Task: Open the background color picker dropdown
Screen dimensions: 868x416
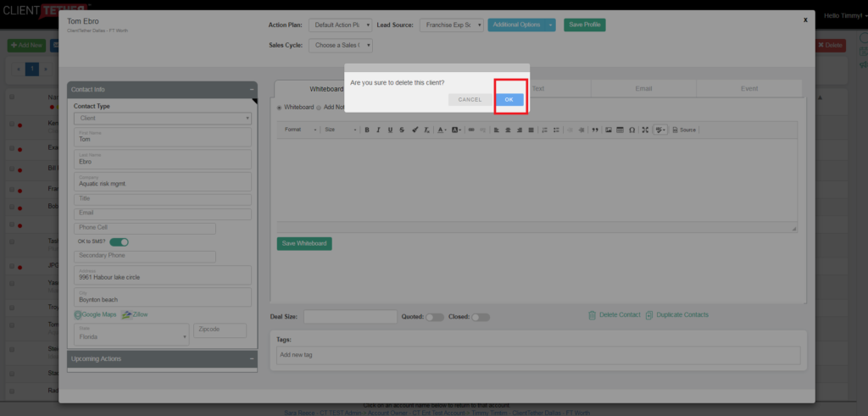Action: (x=455, y=130)
